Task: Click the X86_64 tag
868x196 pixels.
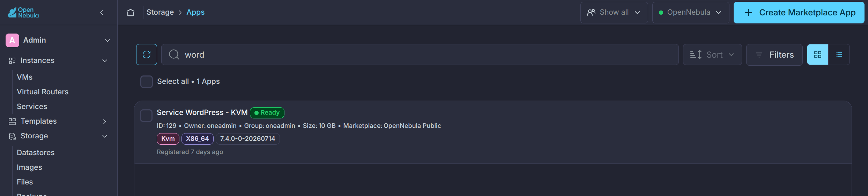Action: [198, 139]
